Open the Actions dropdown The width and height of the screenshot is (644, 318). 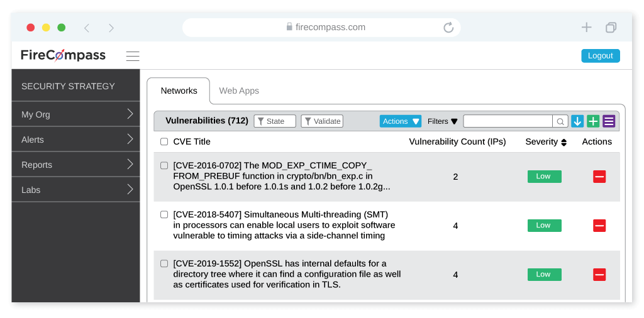tap(401, 121)
